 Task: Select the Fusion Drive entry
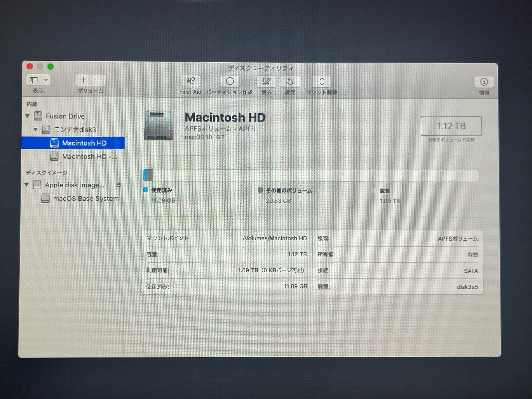65,116
